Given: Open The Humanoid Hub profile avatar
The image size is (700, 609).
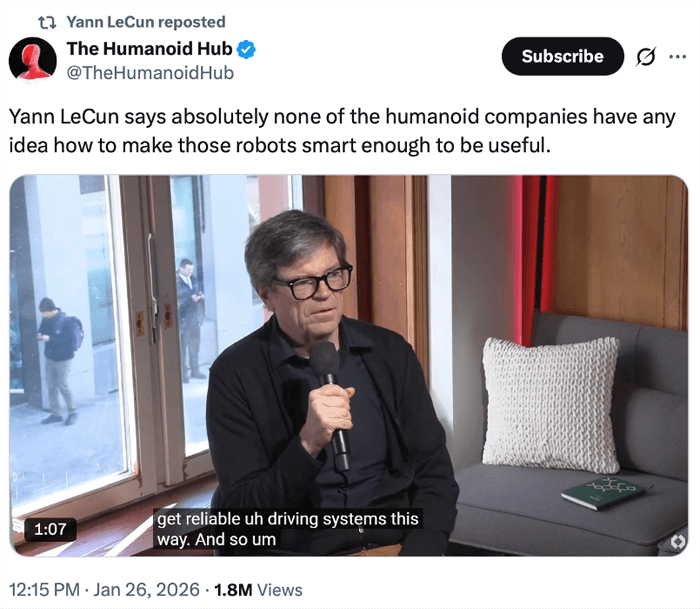Looking at the screenshot, I should coord(32,59).
